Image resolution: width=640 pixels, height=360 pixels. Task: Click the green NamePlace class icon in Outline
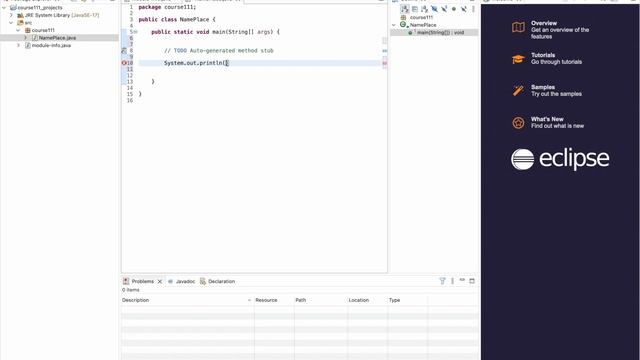(x=403, y=25)
